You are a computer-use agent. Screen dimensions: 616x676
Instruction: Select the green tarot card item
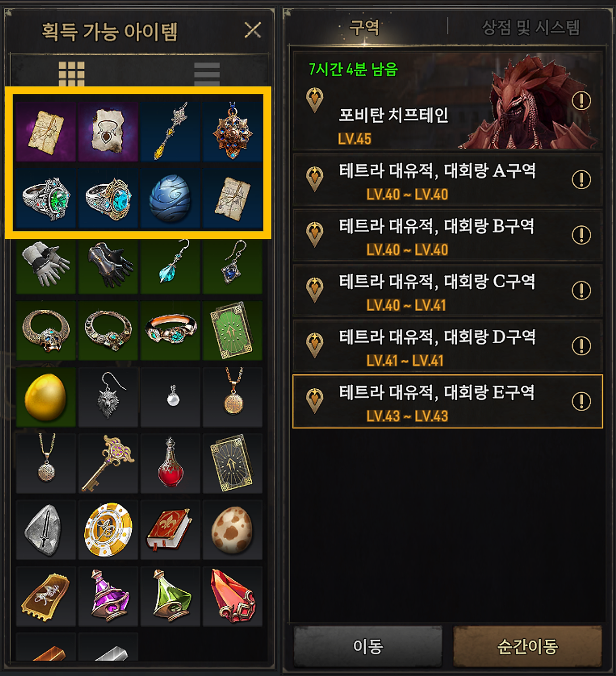[232, 331]
